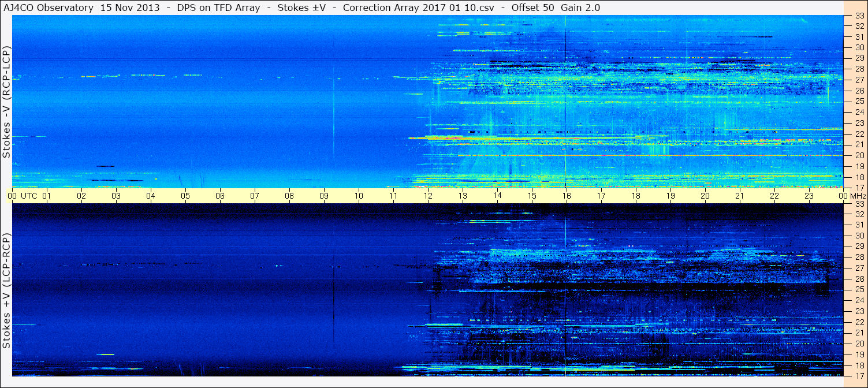Select the 23 hour mark on UTC axis
The height and width of the screenshot is (388, 868).
[809, 196]
